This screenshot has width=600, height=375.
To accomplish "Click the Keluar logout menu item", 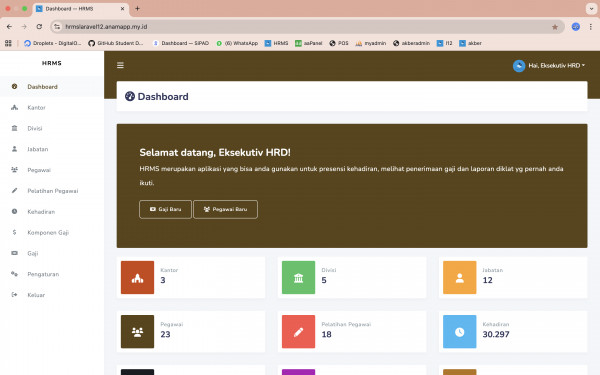I will click(x=52, y=295).
